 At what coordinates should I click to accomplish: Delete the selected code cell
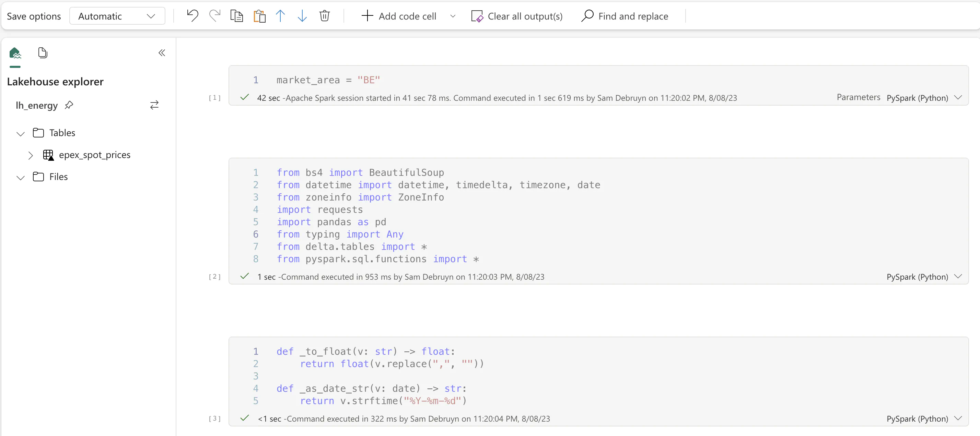pyautogui.click(x=325, y=15)
